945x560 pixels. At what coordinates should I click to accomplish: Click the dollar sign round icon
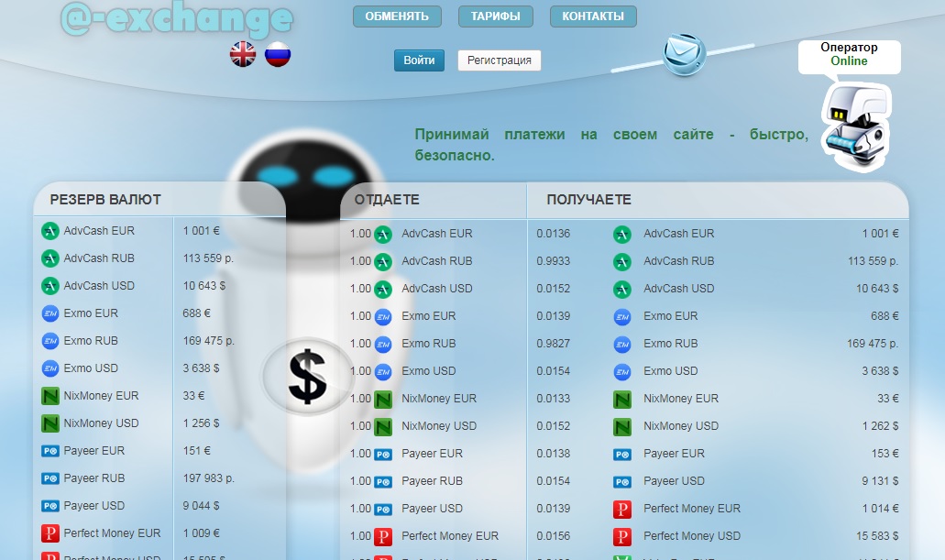coord(307,377)
